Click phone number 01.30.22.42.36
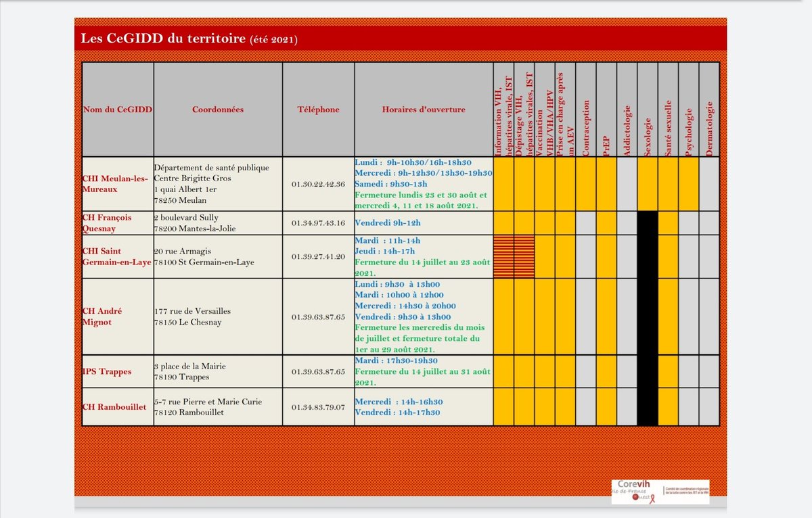Viewport: 812px width, 518px height. (318, 184)
